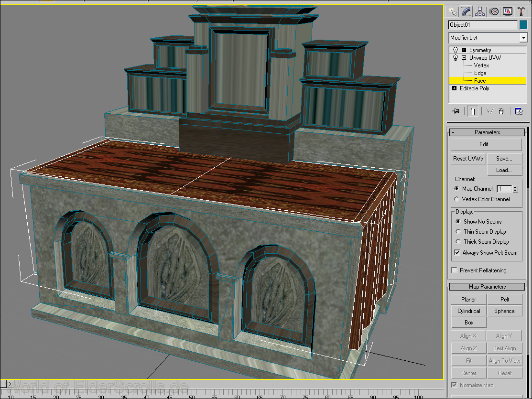Open the Hierarchy panel tab

click(x=480, y=11)
